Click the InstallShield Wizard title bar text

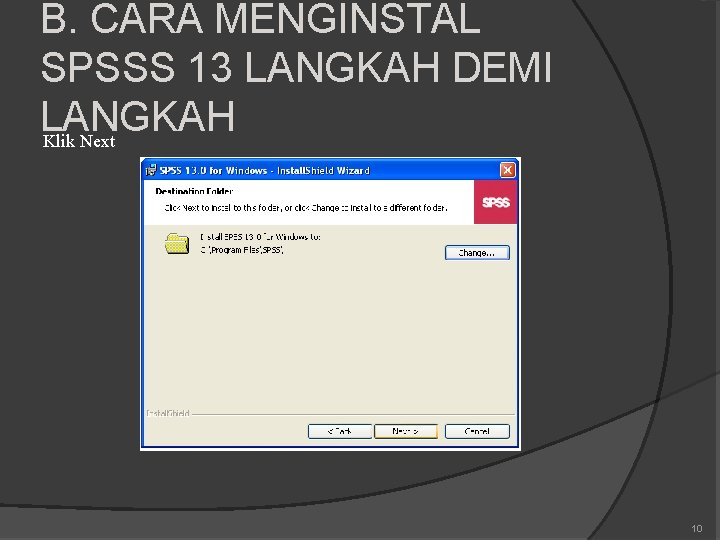coord(264,171)
